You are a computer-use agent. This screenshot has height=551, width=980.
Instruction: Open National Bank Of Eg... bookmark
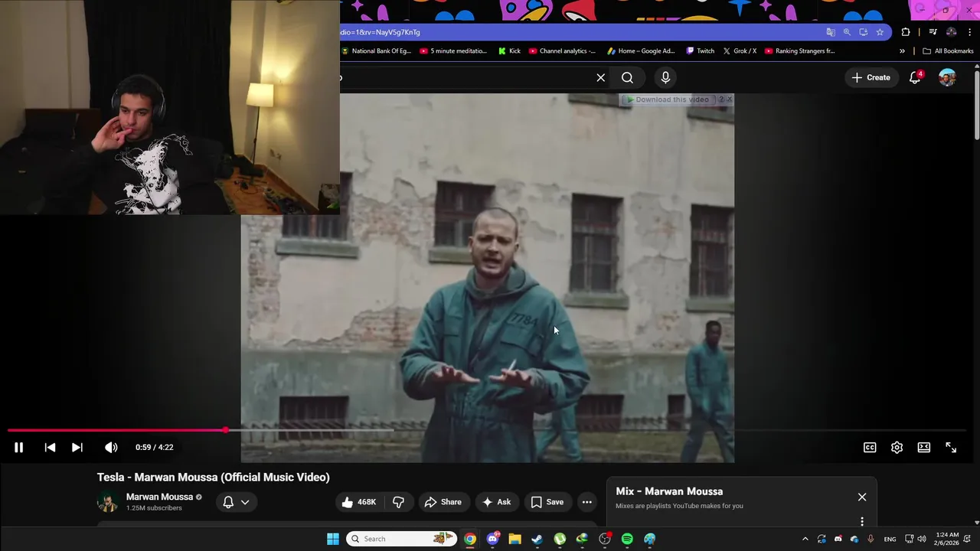click(x=376, y=51)
